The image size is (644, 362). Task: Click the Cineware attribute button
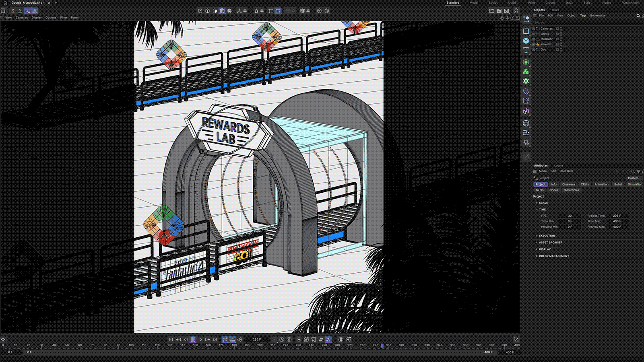click(x=568, y=184)
